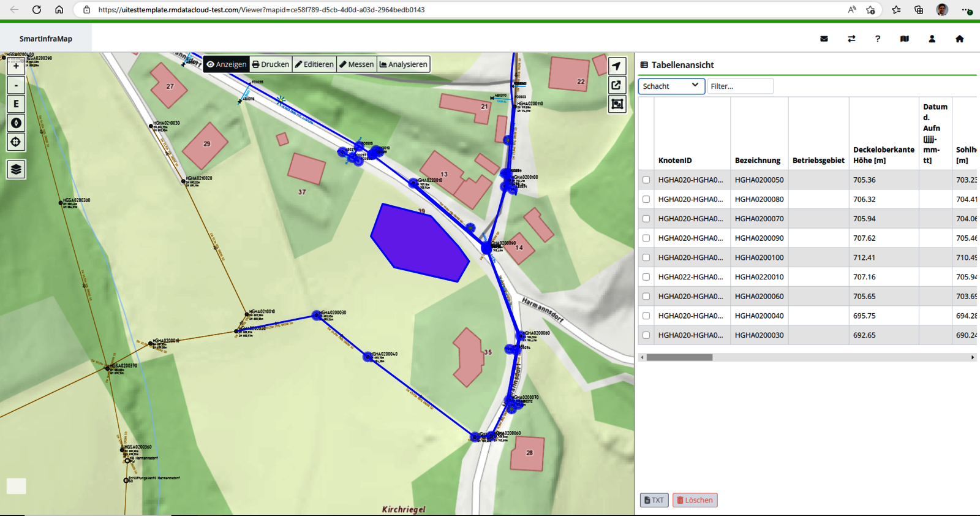This screenshot has width=980, height=516.
Task: Open the user profile menu icon
Action: pos(932,39)
